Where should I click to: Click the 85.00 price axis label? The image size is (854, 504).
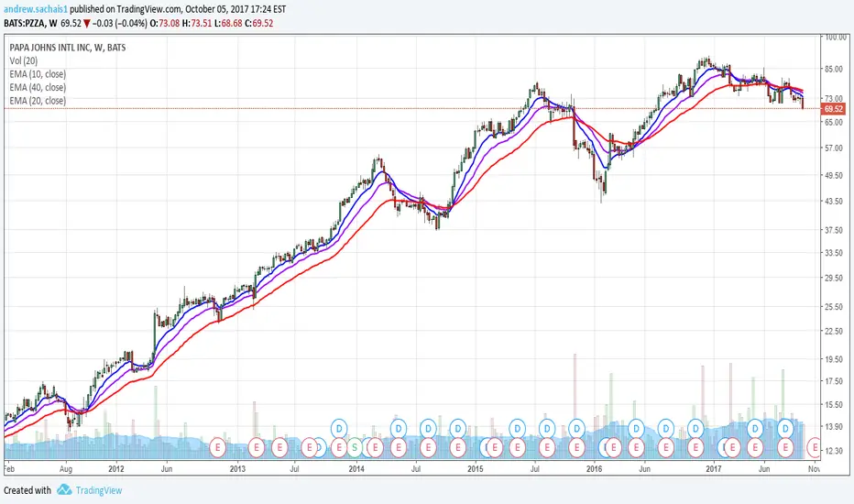[x=834, y=69]
